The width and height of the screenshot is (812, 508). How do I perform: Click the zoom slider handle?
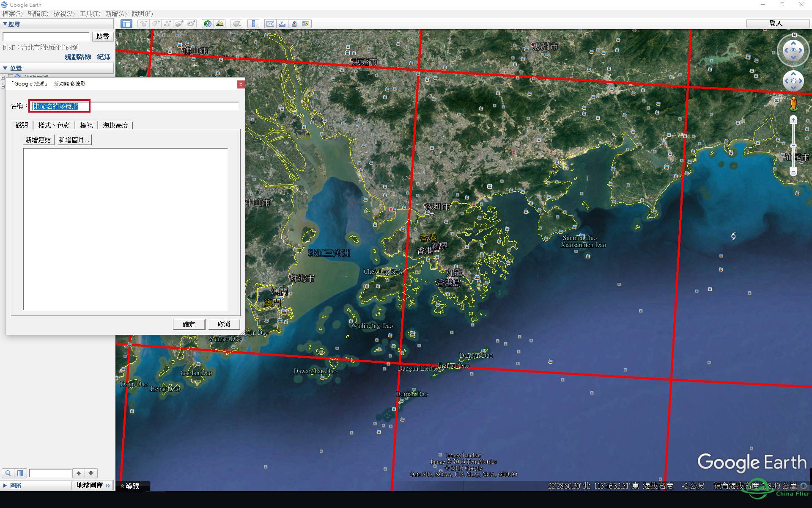(x=793, y=146)
